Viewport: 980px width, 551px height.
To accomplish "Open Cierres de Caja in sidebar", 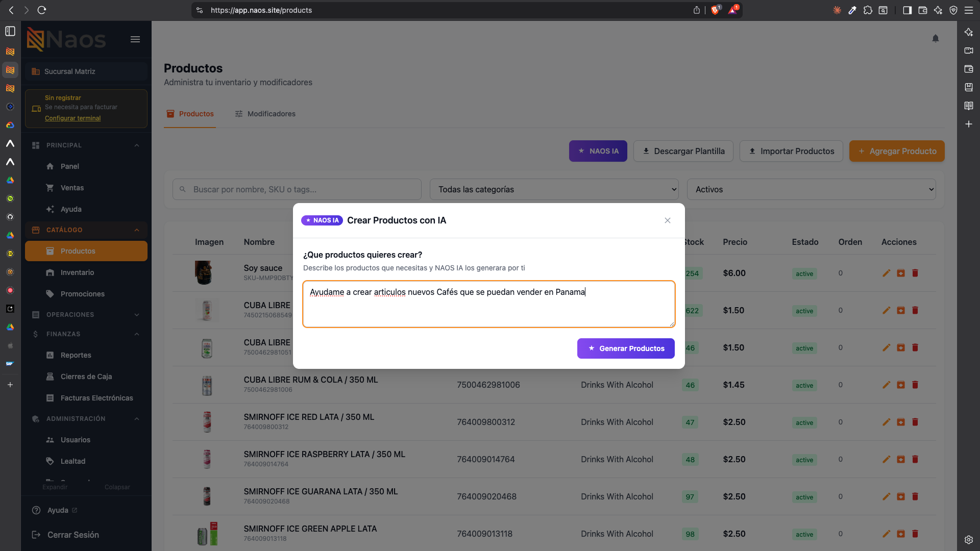I will coord(86,377).
